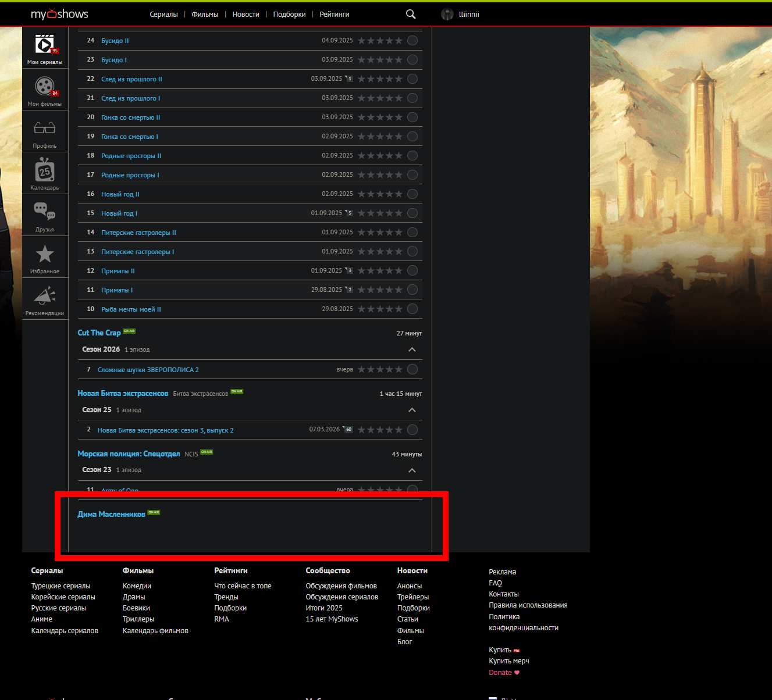
Task: Go to Профиль glasses icon
Action: (x=45, y=128)
